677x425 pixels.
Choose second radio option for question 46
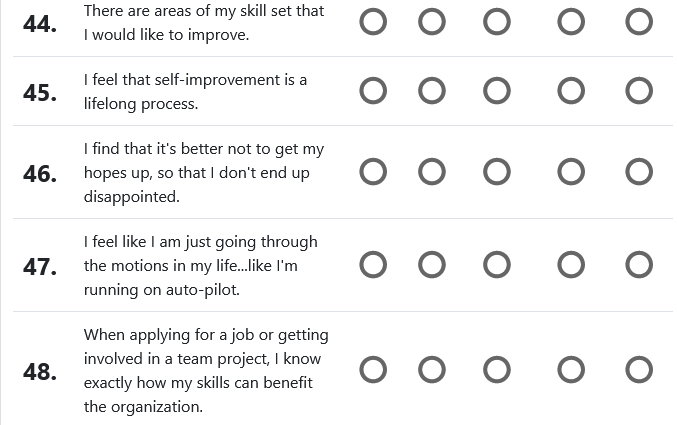[432, 172]
